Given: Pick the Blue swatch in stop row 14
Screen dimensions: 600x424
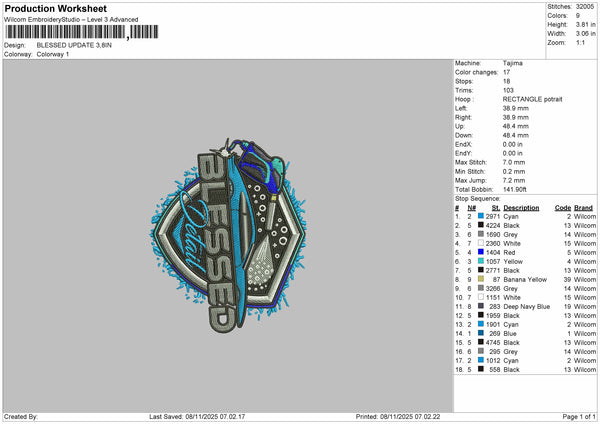Looking at the screenshot, I should pyautogui.click(x=481, y=333).
